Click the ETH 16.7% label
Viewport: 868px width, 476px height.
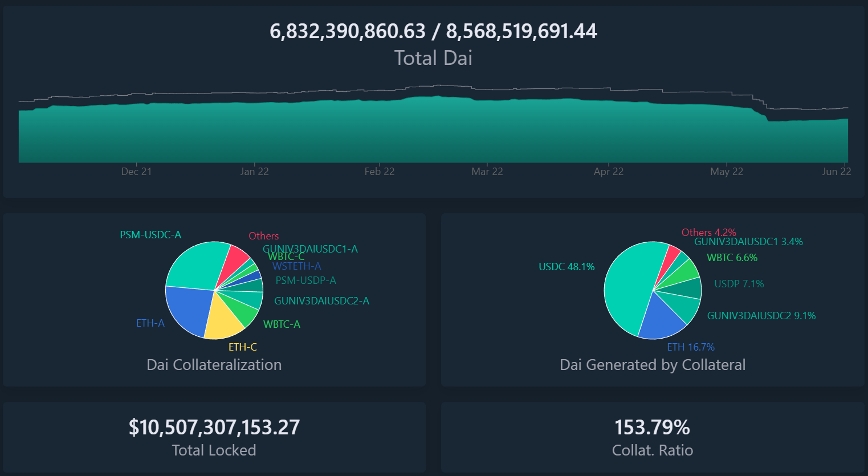pos(690,347)
